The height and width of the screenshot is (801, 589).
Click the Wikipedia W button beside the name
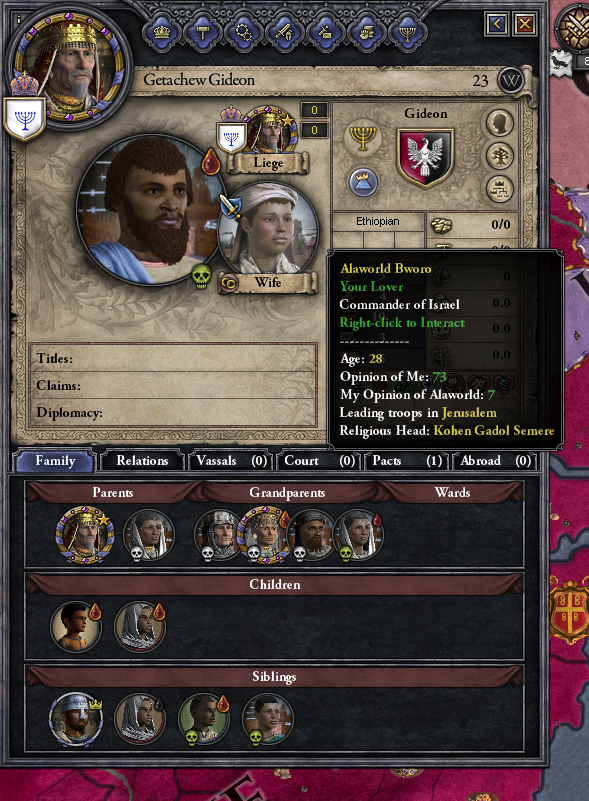click(511, 80)
